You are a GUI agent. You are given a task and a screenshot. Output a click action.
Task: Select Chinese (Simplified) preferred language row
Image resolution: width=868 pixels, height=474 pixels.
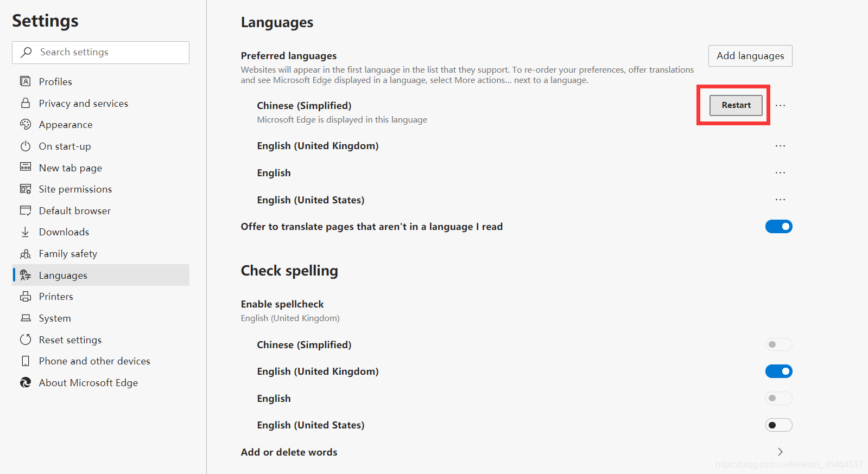point(516,112)
